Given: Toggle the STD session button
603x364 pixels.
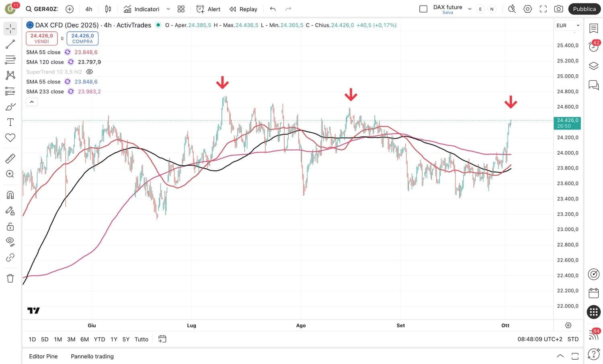Looking at the screenshot, I should pos(573,339).
